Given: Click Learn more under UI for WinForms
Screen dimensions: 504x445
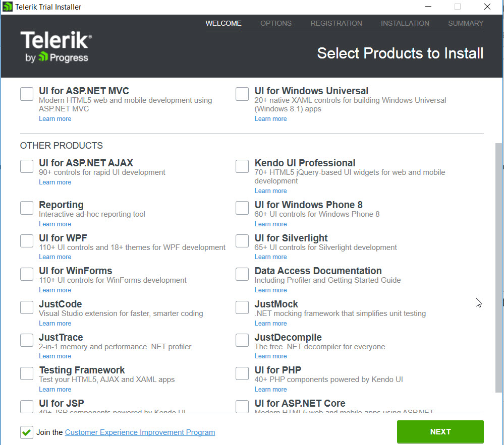Looking at the screenshot, I should 55,290.
